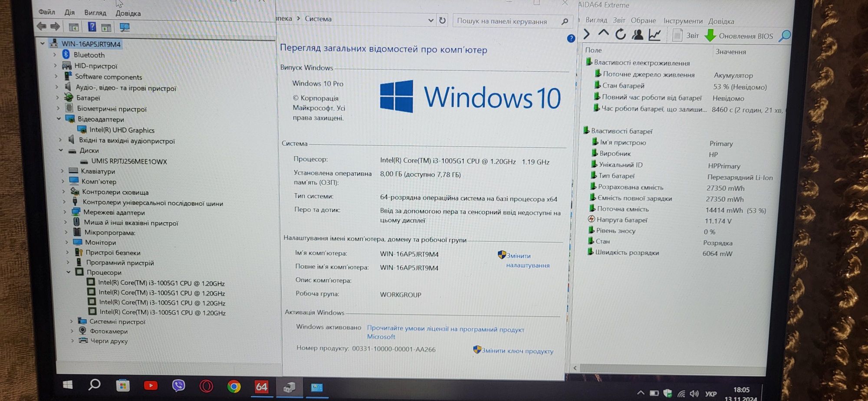Select Рівень зносу row in AIDA64
This screenshot has width=868, height=401.
pos(616,230)
